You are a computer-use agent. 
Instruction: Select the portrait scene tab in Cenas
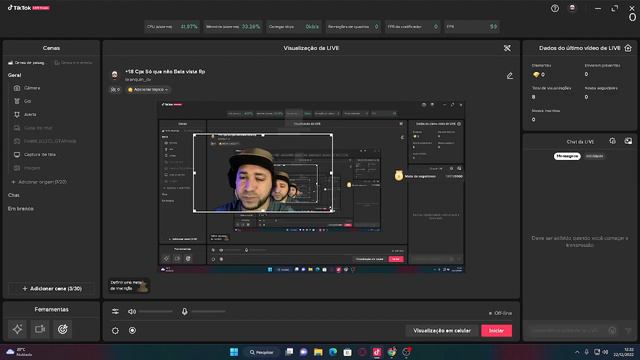coord(73,63)
